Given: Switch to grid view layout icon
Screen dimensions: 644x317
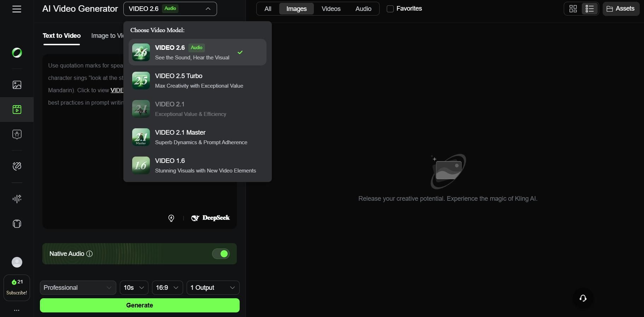Looking at the screenshot, I should point(573,9).
